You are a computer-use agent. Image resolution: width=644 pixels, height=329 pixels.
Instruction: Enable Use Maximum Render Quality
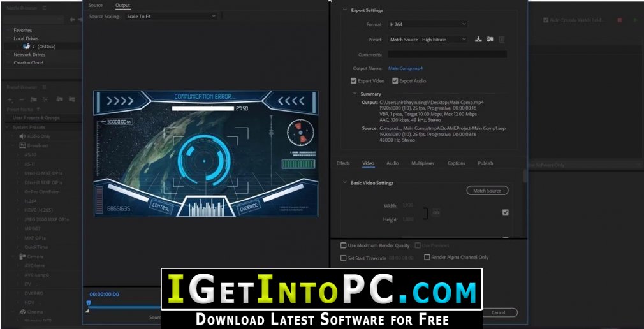point(343,245)
